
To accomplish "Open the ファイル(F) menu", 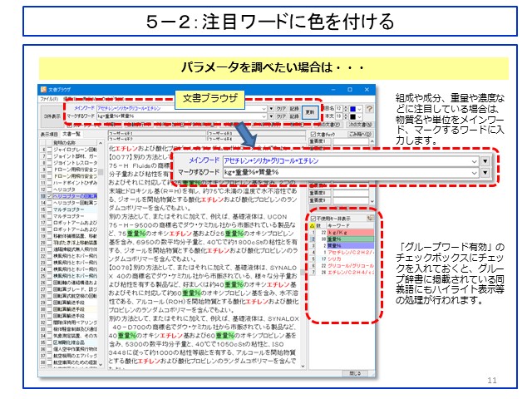I will (49, 99).
